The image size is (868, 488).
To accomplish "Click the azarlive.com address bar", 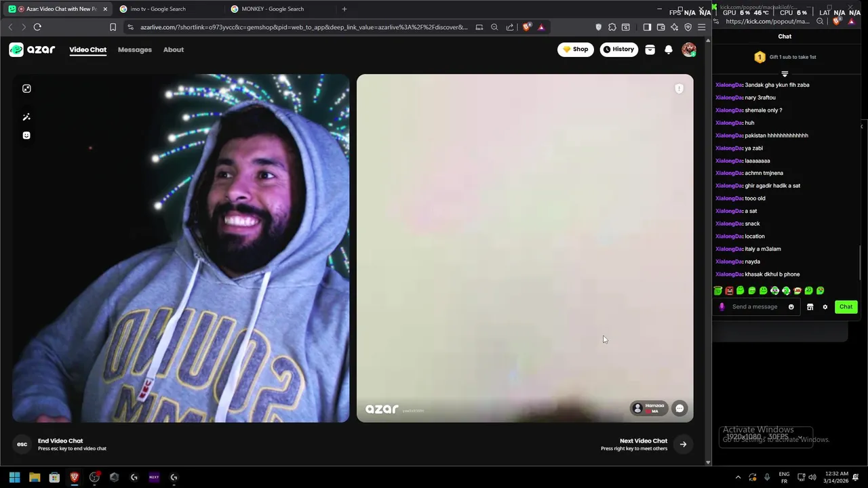I will (x=304, y=27).
